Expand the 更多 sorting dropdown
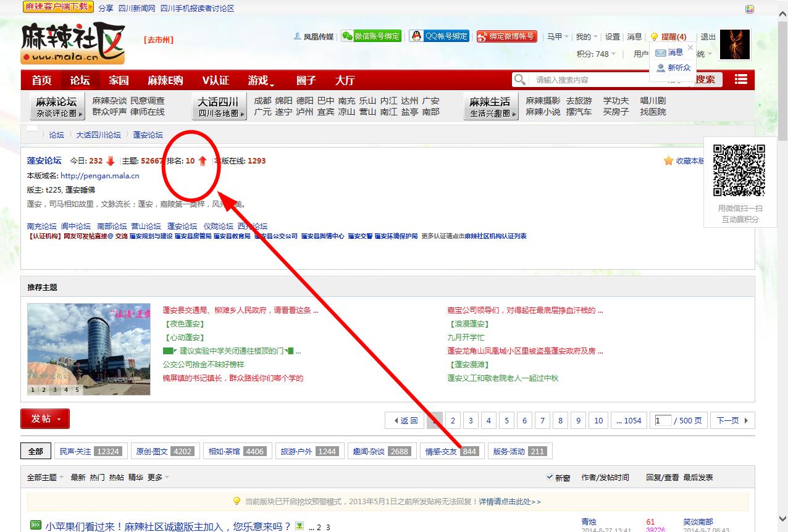This screenshot has height=532, width=788. pyautogui.click(x=158, y=478)
